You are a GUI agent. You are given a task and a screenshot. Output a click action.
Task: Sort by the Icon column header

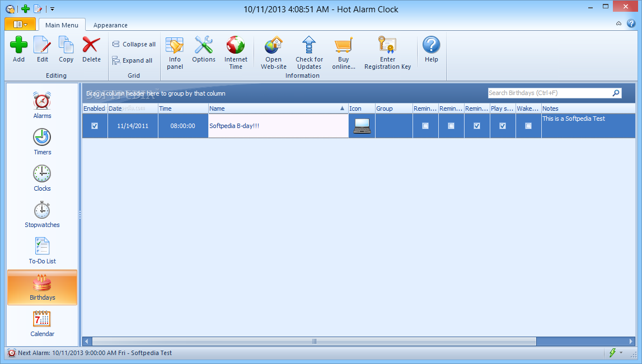tap(362, 108)
